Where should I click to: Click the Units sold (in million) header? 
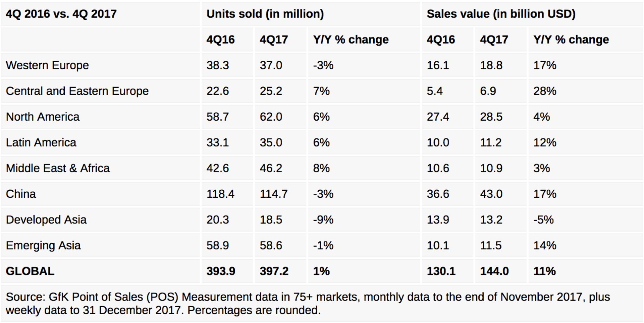click(x=265, y=14)
